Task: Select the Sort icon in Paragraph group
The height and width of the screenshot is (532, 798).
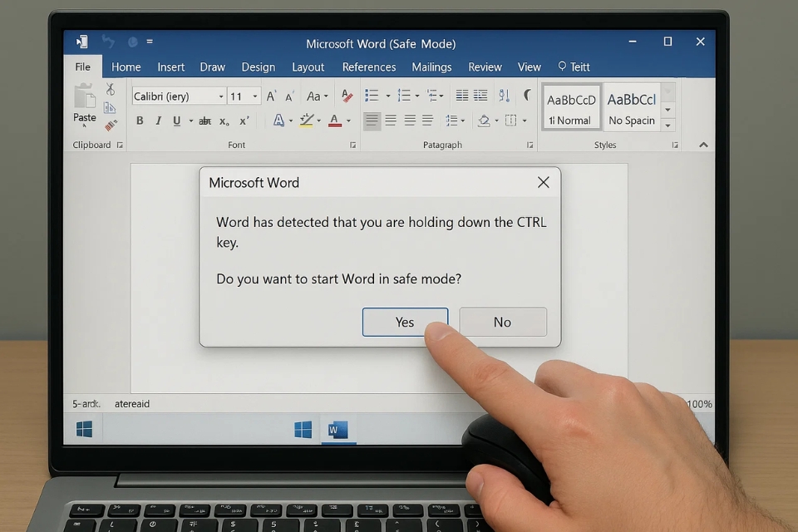Action: (503, 96)
